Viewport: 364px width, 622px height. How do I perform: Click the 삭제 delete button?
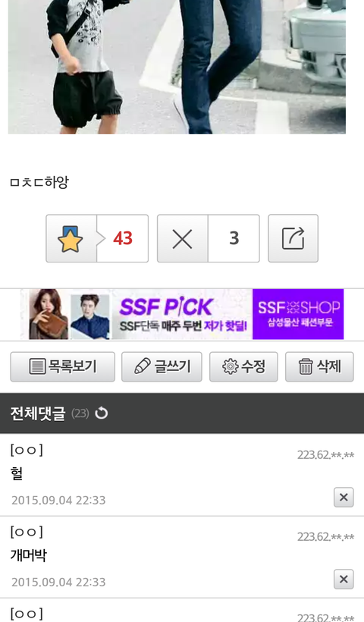[319, 366]
